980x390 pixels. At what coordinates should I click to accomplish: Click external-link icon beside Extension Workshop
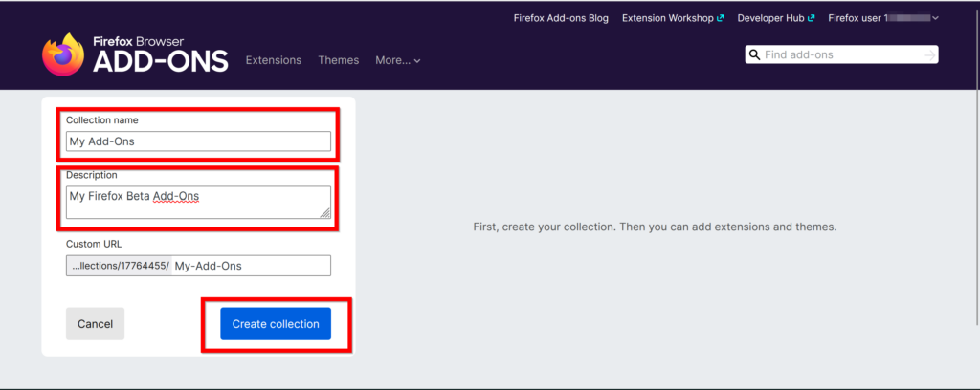pos(720,18)
